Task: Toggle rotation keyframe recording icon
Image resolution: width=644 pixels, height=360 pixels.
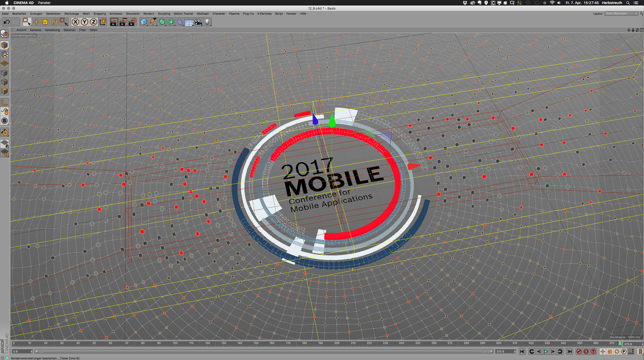Action: (x=617, y=352)
